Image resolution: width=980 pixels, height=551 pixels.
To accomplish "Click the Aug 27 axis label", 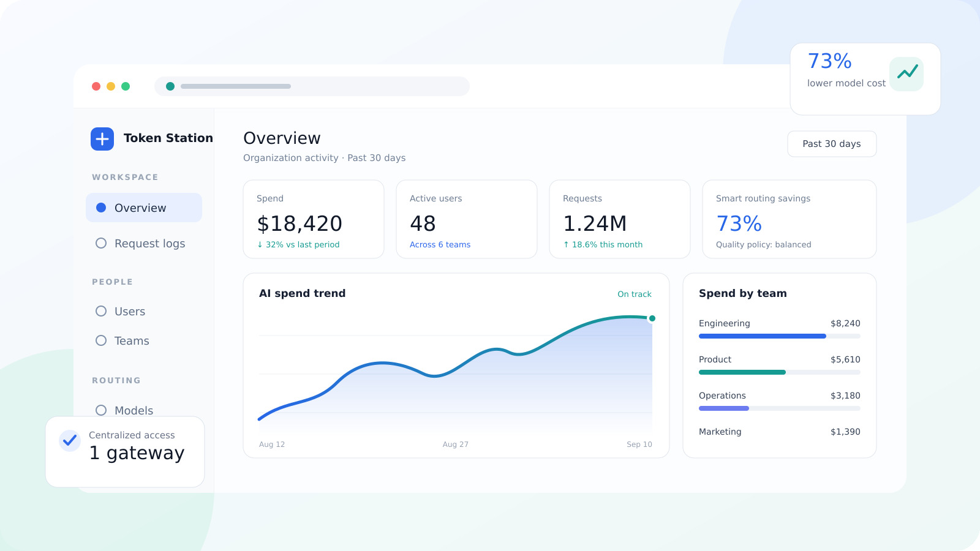I will click(456, 444).
